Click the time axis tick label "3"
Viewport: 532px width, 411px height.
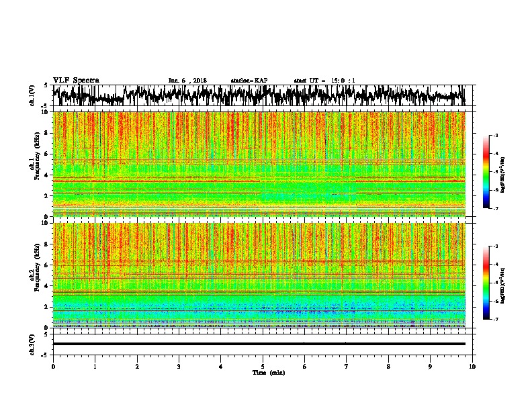179,367
